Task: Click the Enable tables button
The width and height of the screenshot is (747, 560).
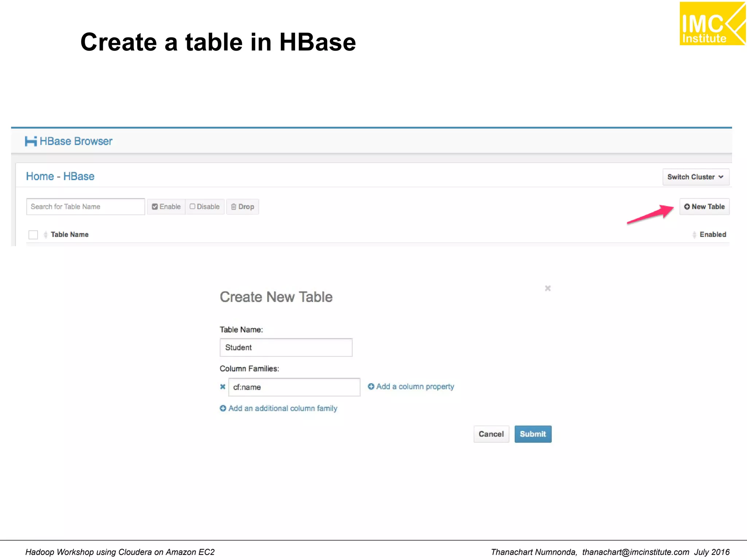Action: tap(166, 207)
